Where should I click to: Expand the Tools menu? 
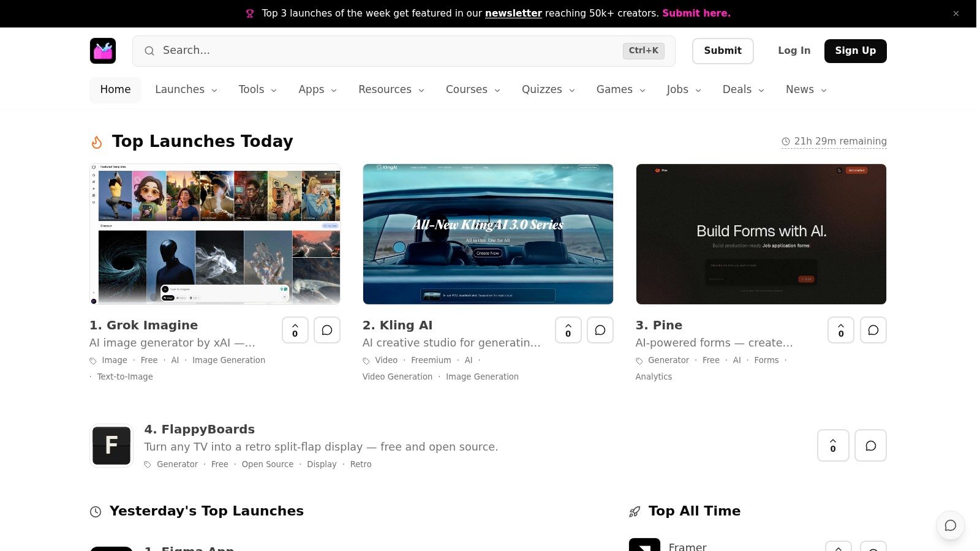pos(257,89)
